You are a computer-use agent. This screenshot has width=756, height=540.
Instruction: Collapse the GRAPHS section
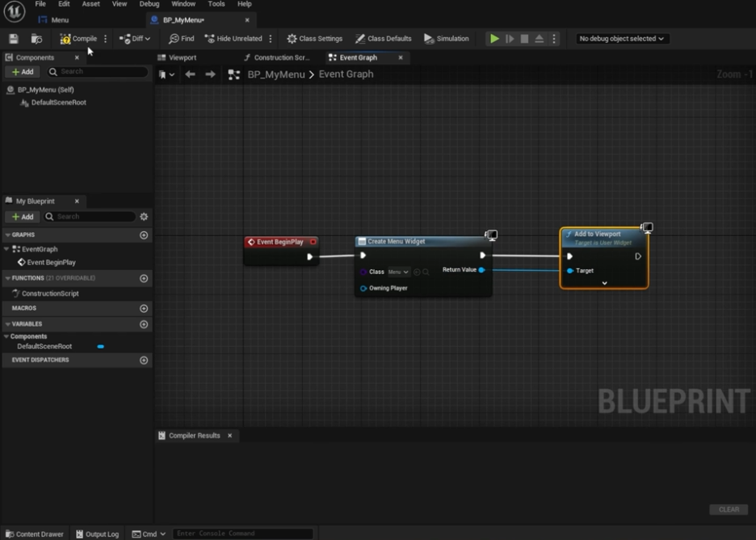coord(8,234)
